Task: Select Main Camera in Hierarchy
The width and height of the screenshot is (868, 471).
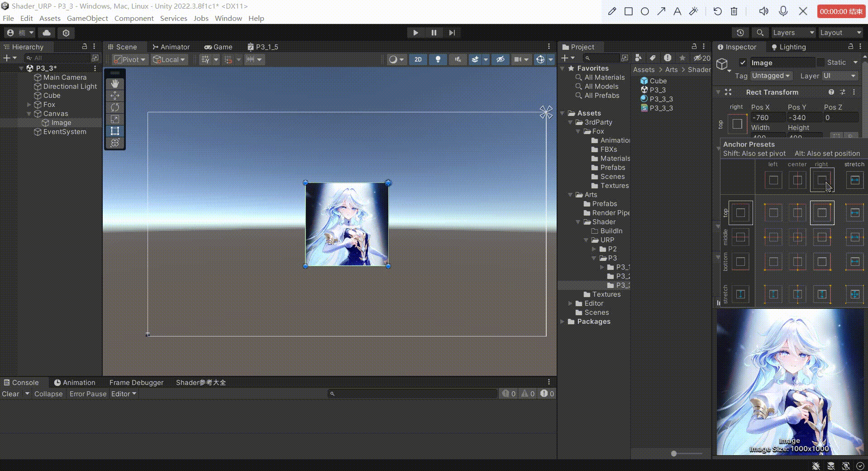Action: tap(65, 77)
